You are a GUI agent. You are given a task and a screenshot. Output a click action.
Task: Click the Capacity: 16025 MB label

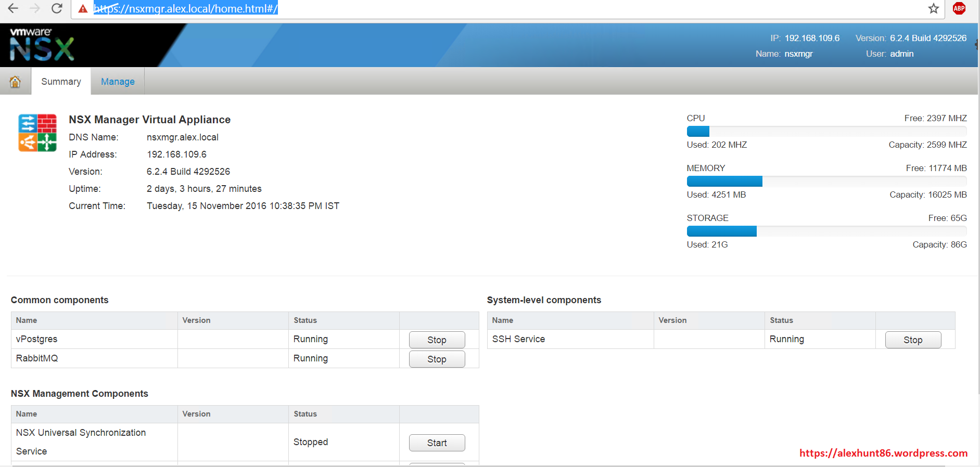point(928,194)
